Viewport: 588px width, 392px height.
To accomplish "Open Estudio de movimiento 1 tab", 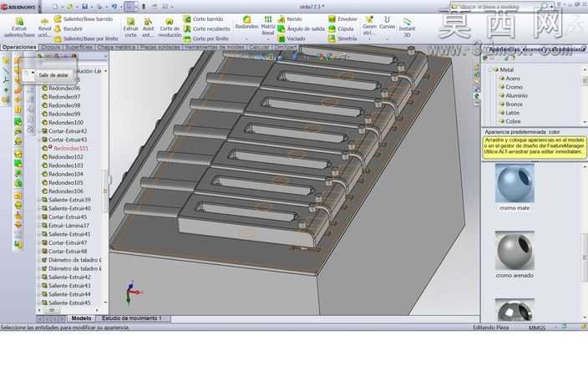I will [132, 318].
